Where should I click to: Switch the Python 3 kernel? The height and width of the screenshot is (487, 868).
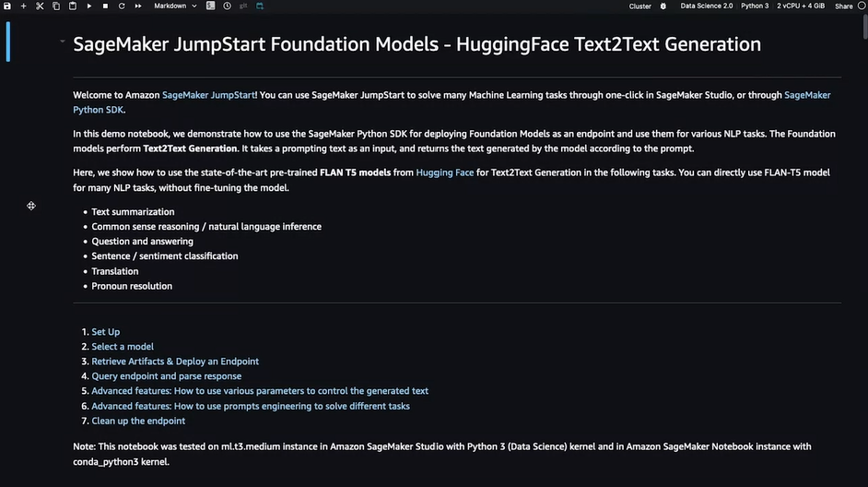[754, 6]
